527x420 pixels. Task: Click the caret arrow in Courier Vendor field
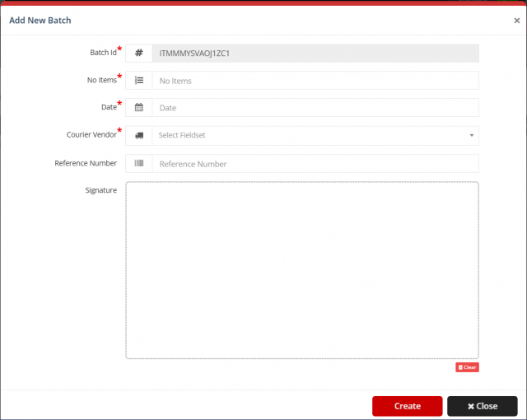click(472, 136)
